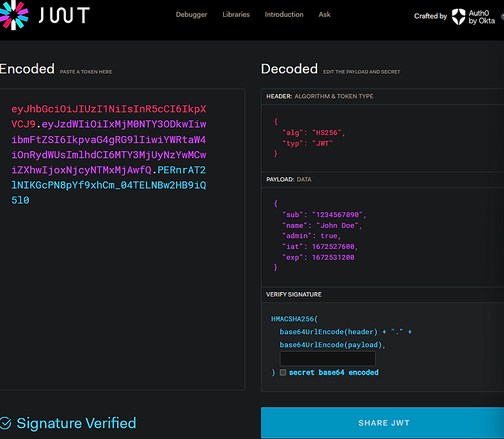Open the Libraries nav item
The image size is (504, 439).
[236, 15]
